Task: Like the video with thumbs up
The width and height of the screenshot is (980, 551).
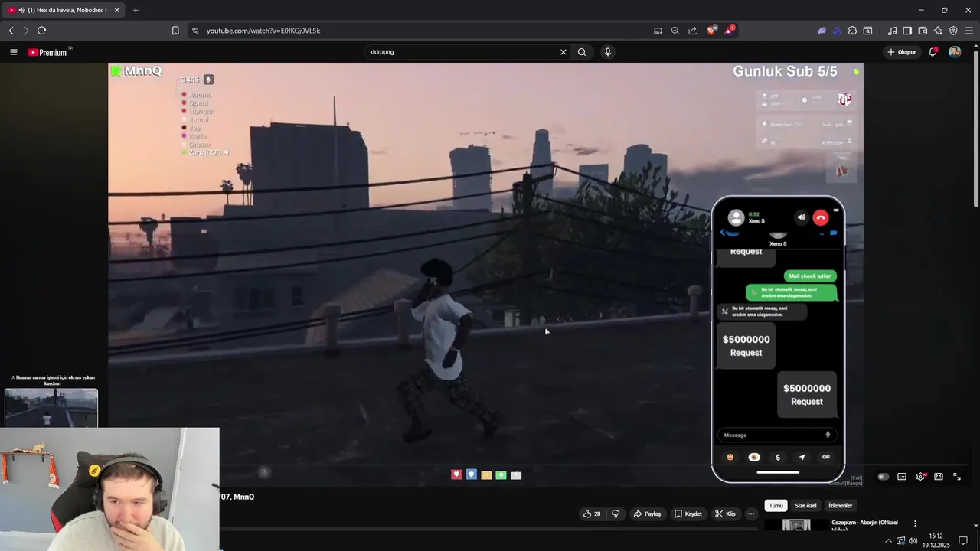Action: click(592, 514)
